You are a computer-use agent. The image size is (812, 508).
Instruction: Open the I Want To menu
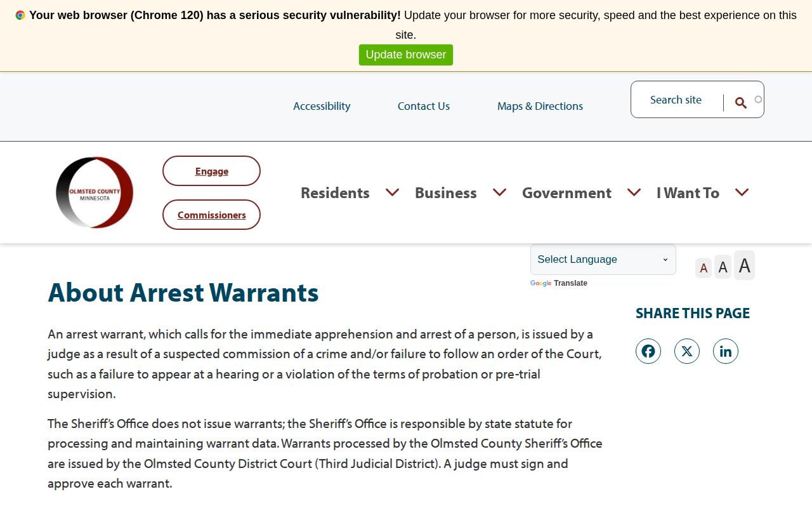point(688,192)
